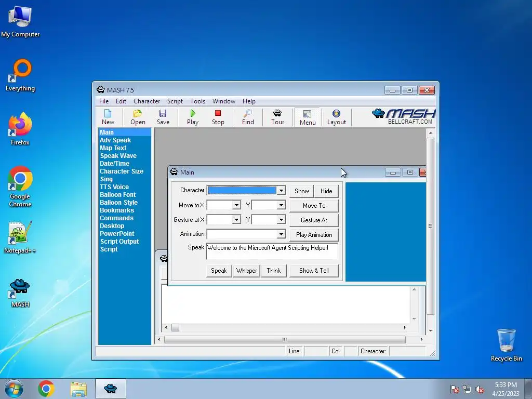Minimize the Main child window
The width and height of the screenshot is (532, 399).
coord(393,172)
